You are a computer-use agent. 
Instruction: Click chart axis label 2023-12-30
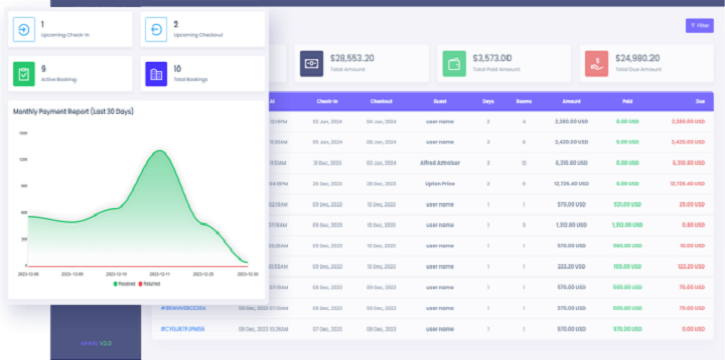pos(249,274)
